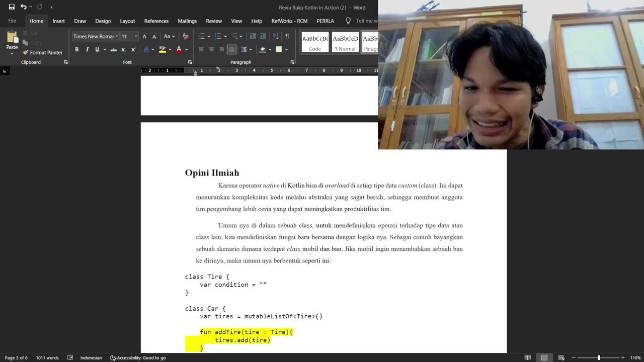644x362 pixels.
Task: Decrease paragraph indent
Action: click(x=253, y=36)
